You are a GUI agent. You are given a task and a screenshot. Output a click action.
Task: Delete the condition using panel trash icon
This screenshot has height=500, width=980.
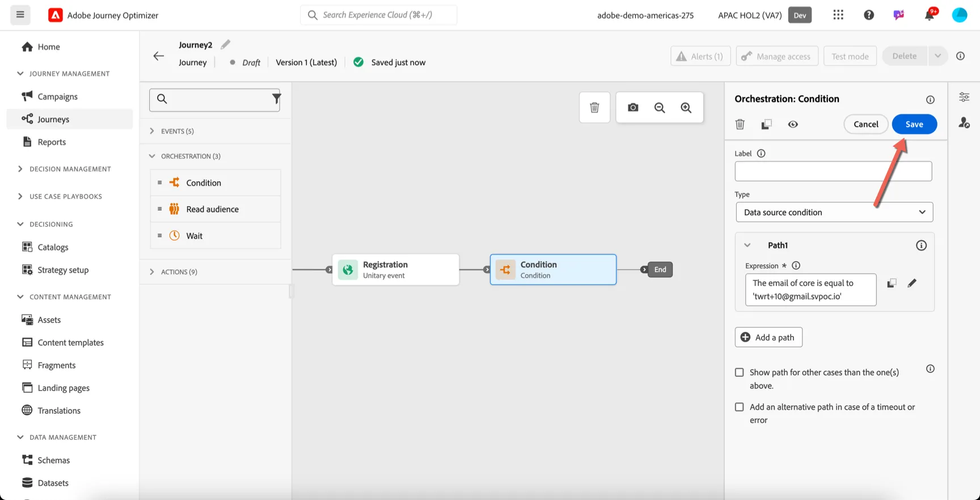point(740,124)
